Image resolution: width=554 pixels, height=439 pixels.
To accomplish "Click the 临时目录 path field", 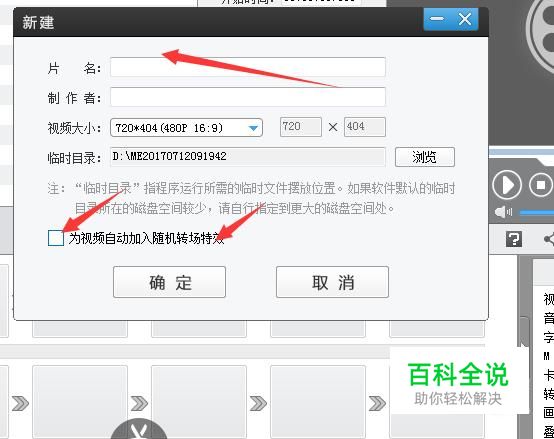I will [248, 156].
